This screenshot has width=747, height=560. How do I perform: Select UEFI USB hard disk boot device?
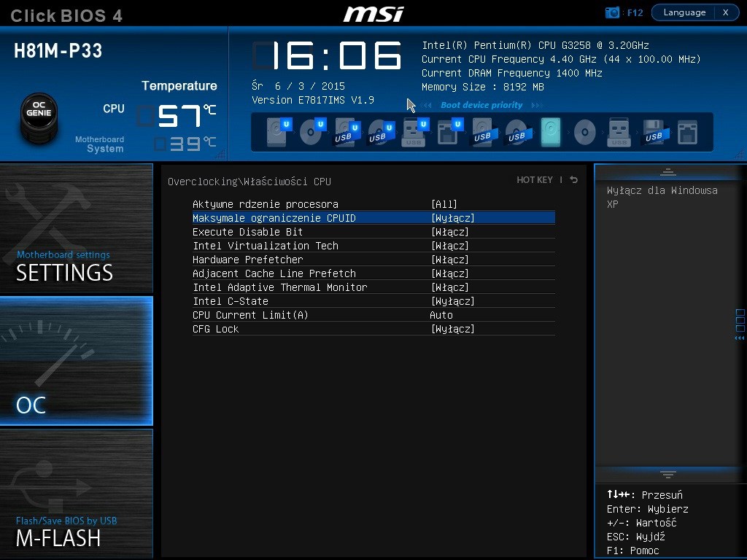click(347, 132)
